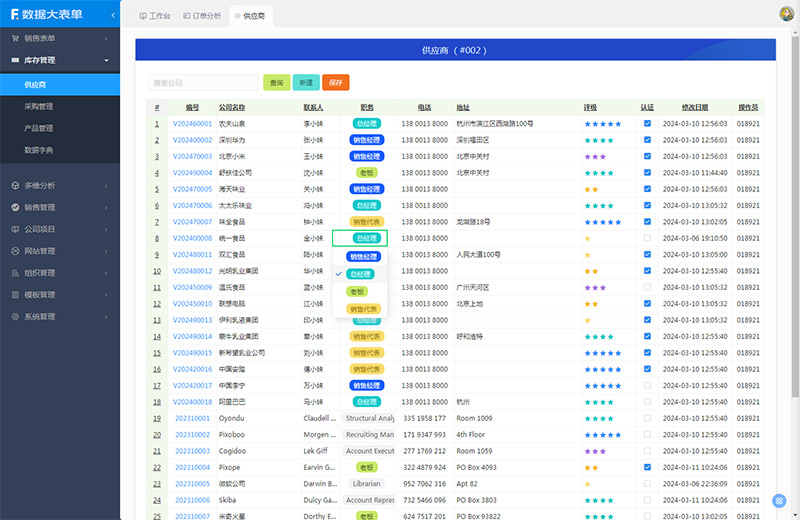Click the list icon beside 模板管理
800x520 pixels.
point(15,295)
